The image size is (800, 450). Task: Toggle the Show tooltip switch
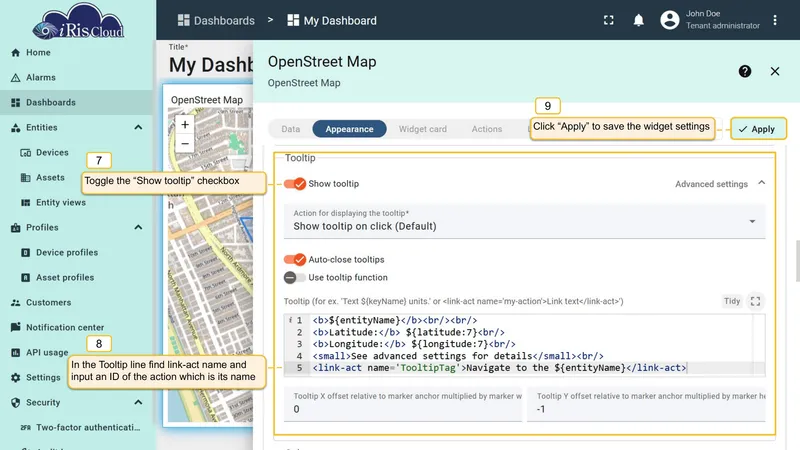click(x=295, y=184)
